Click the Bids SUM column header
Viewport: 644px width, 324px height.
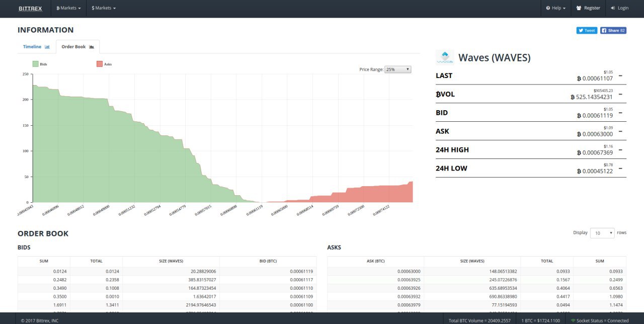44,261
